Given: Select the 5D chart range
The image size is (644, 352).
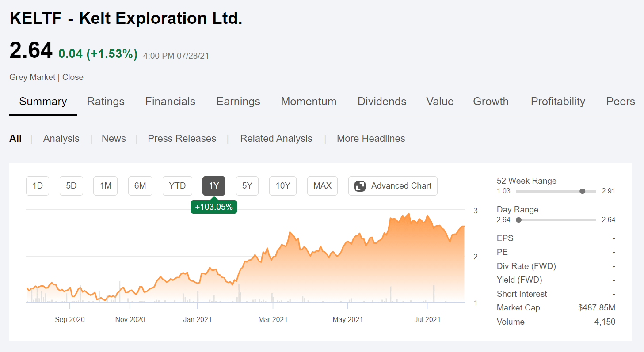Looking at the screenshot, I should [71, 186].
